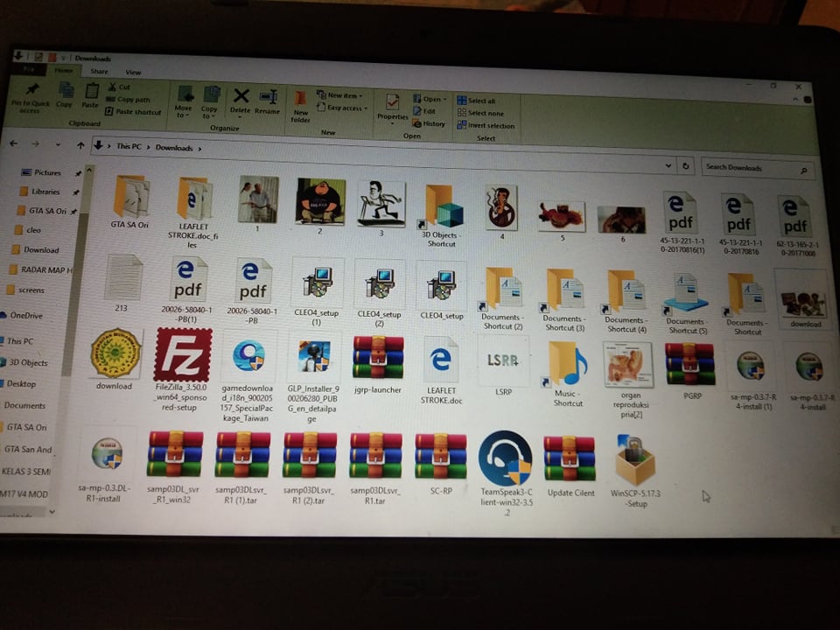Click This PC in address bar
The image size is (840, 630).
click(129, 146)
